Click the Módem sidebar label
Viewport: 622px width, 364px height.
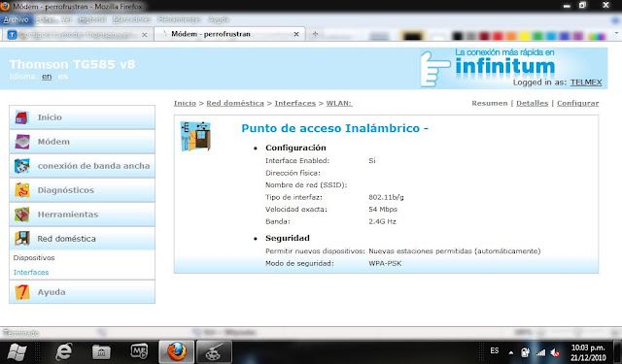click(53, 142)
